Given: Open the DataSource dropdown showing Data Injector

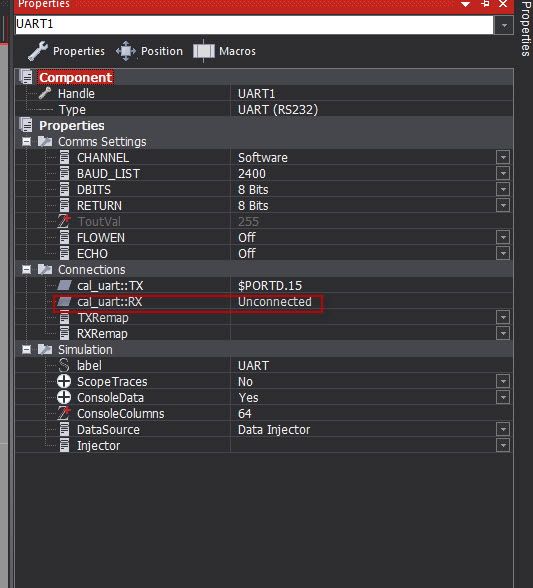Looking at the screenshot, I should [503, 429].
